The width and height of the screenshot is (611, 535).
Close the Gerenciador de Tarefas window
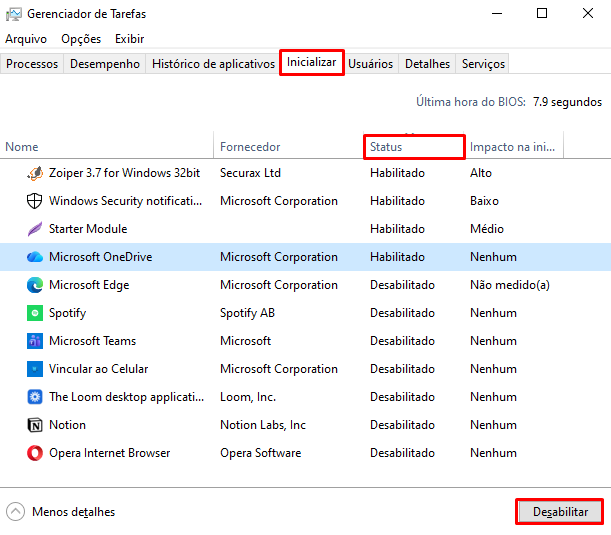point(588,14)
